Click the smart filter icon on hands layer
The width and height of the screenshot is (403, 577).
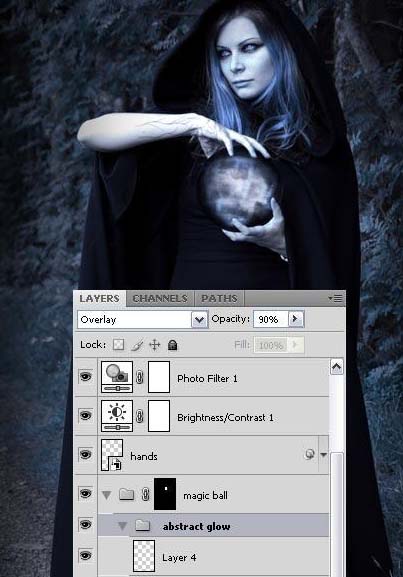click(x=310, y=455)
